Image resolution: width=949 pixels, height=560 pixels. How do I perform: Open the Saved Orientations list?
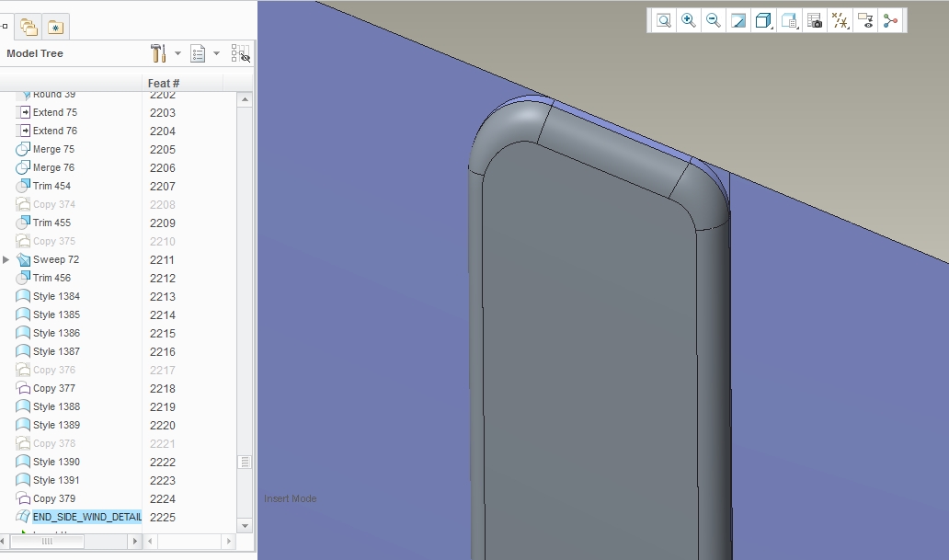(789, 20)
